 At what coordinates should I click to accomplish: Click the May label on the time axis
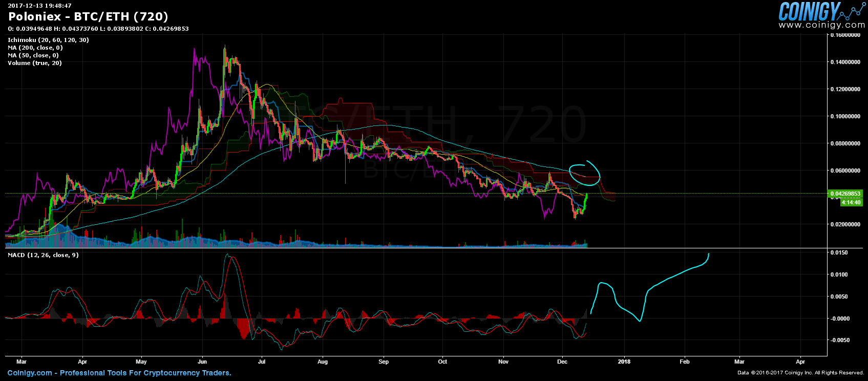pyautogui.click(x=142, y=362)
